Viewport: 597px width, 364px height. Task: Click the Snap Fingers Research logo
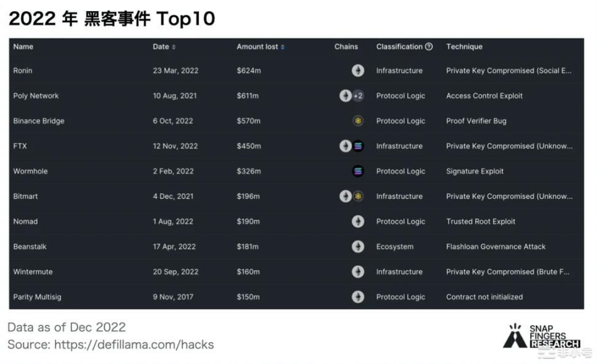[540, 336]
